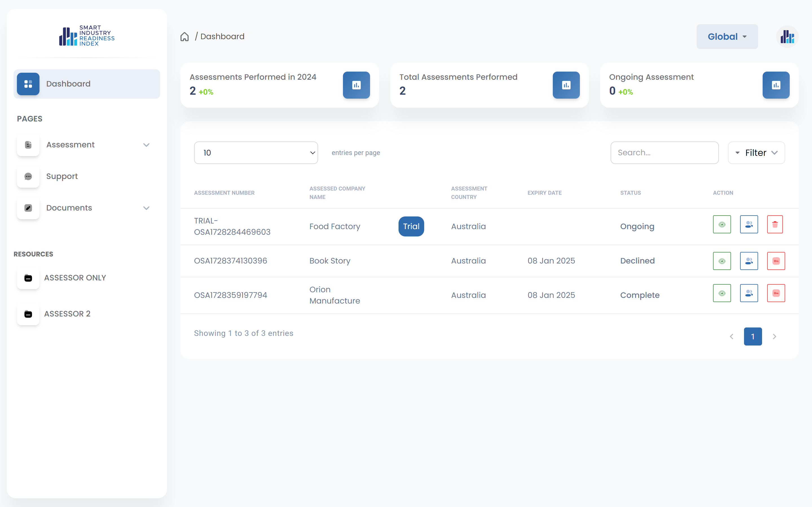Click the chart icon on Total Assessments Performed card
Screen dimensions: 812x507
coord(566,85)
